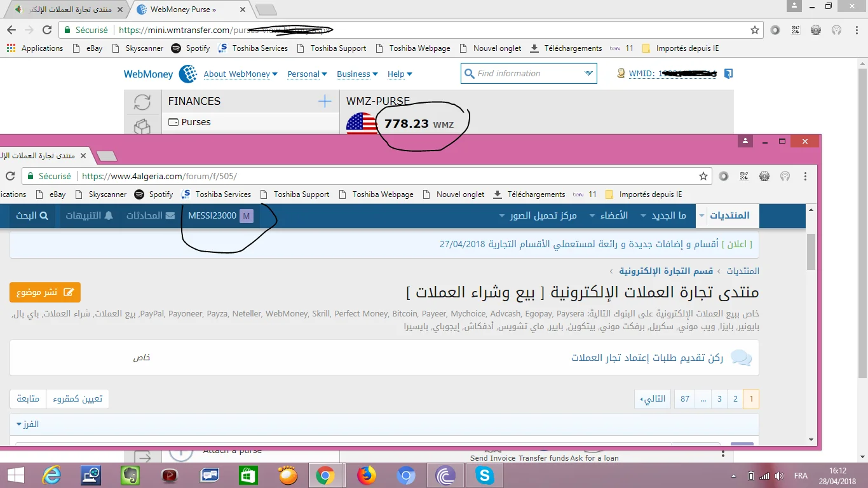Image resolution: width=868 pixels, height=488 pixels.
Task: Go to page 2 of the forum
Action: click(x=735, y=399)
